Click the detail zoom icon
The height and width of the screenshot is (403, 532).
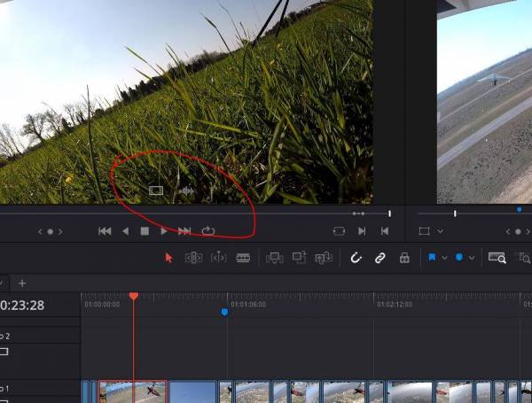pyautogui.click(x=524, y=258)
